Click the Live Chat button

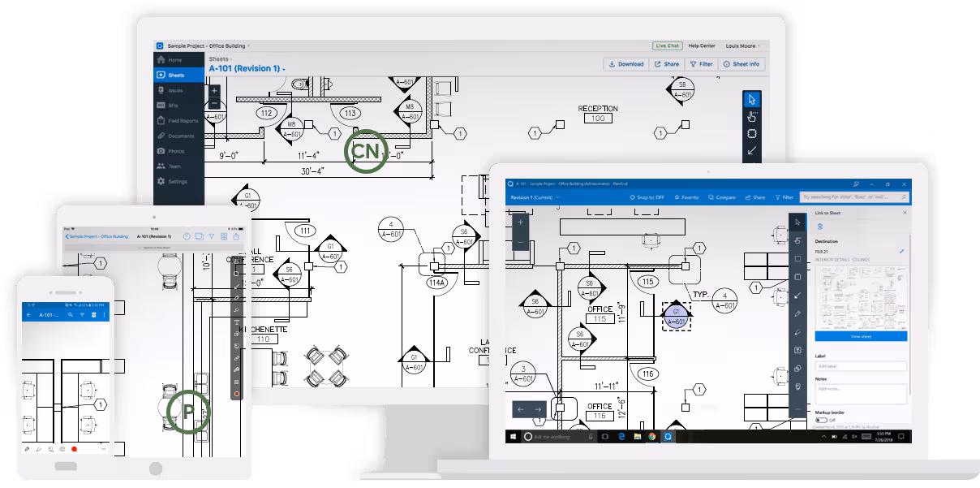point(666,45)
